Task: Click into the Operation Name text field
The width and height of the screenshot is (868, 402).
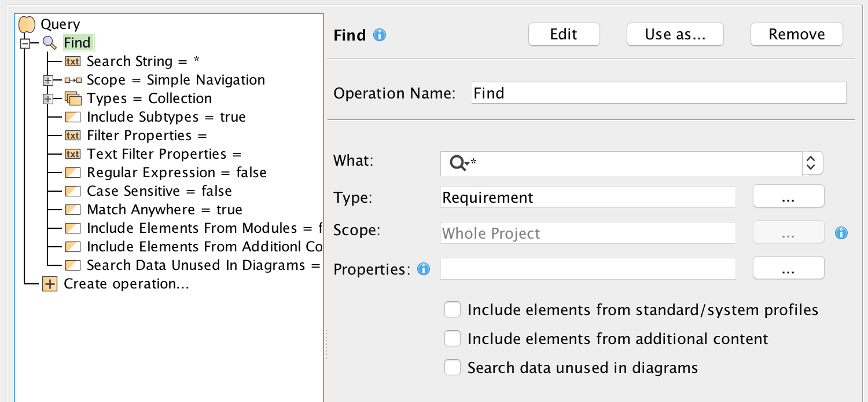Action: (659, 93)
